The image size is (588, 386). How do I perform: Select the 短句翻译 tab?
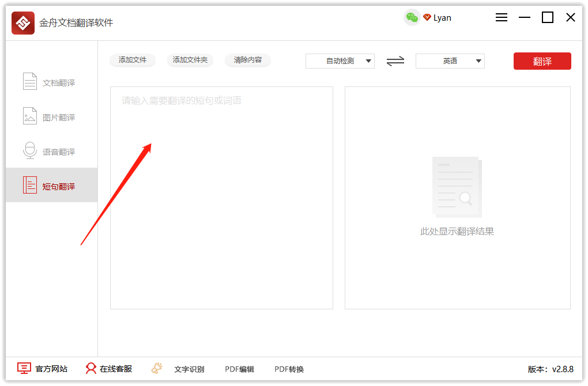[52, 185]
